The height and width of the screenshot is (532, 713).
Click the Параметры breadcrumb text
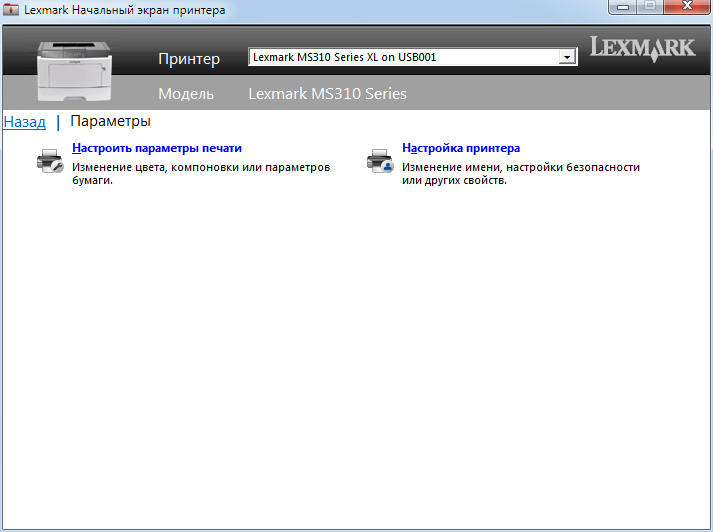tap(110, 121)
